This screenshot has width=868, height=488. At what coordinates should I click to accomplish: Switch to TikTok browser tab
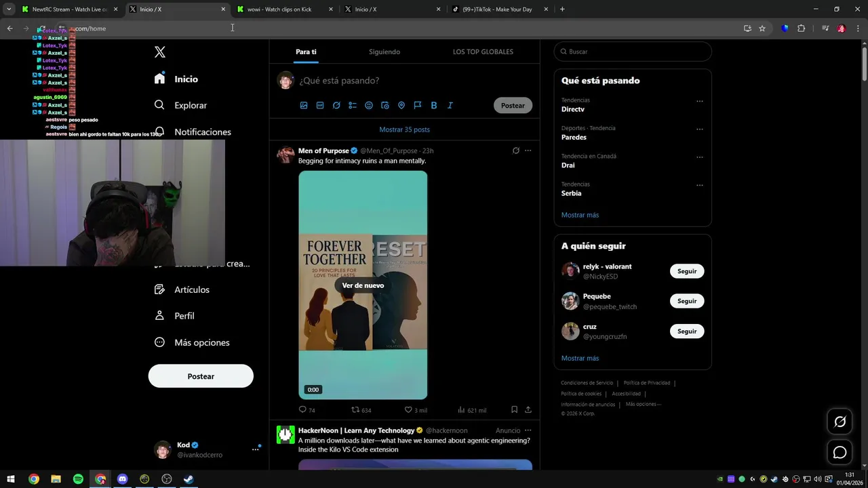(500, 9)
